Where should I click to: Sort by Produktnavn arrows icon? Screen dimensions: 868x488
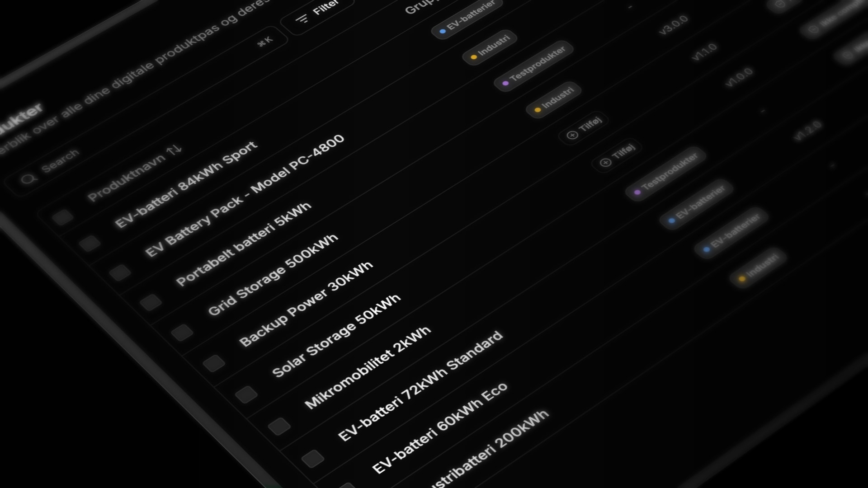click(x=175, y=150)
